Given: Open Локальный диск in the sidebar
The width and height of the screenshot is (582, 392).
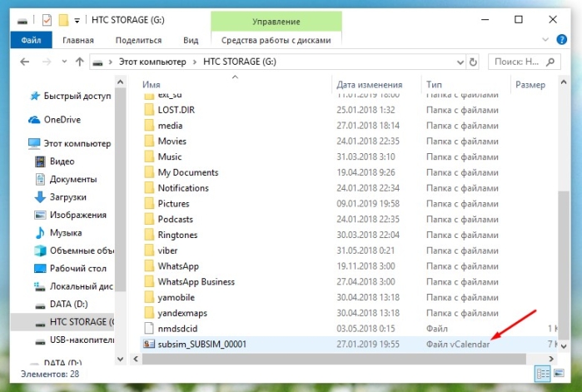Looking at the screenshot, I should pyautogui.click(x=74, y=286).
